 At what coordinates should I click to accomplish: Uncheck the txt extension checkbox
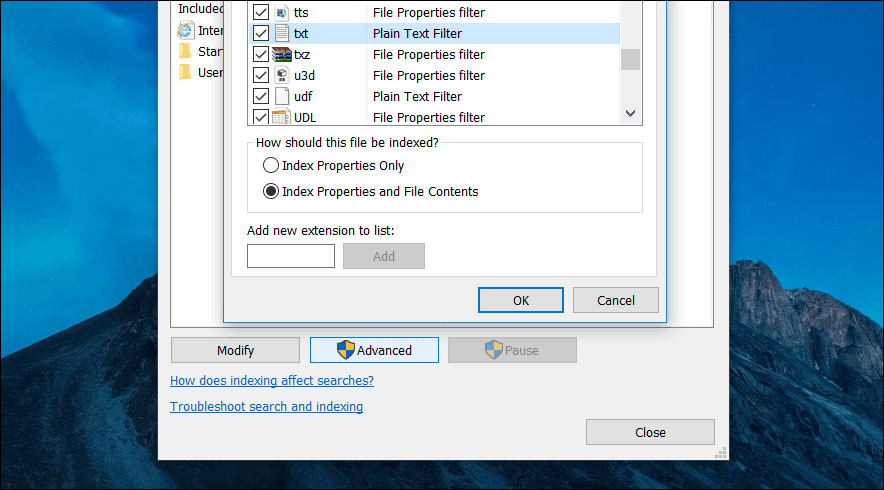(260, 33)
